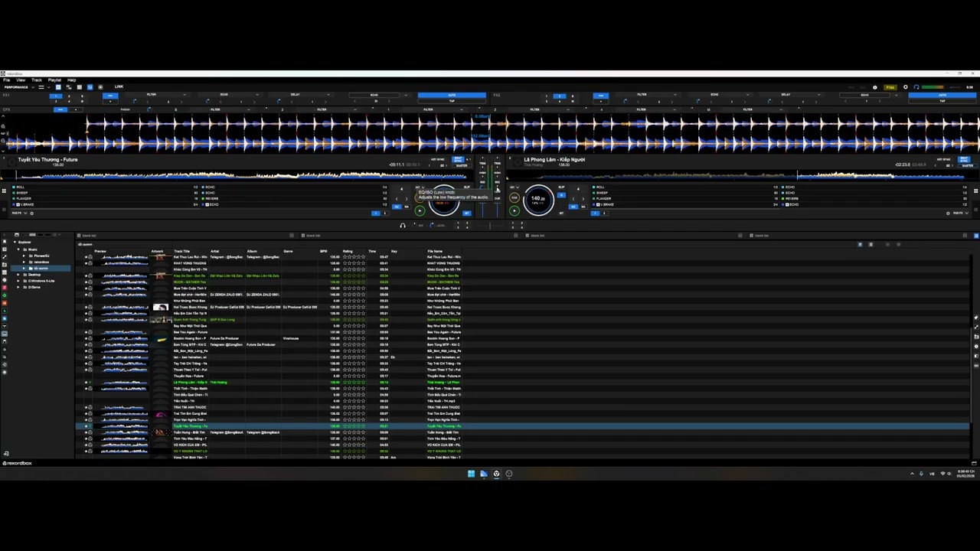Click the rekordbox icon in taskbar
Viewport: 980px width, 551px height.
[x=496, y=474]
